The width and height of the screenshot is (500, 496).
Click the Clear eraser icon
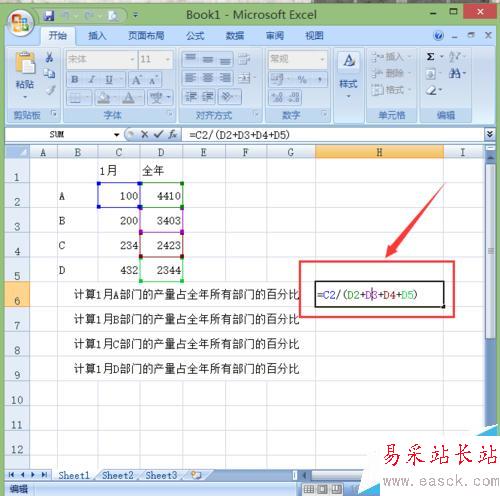432,90
